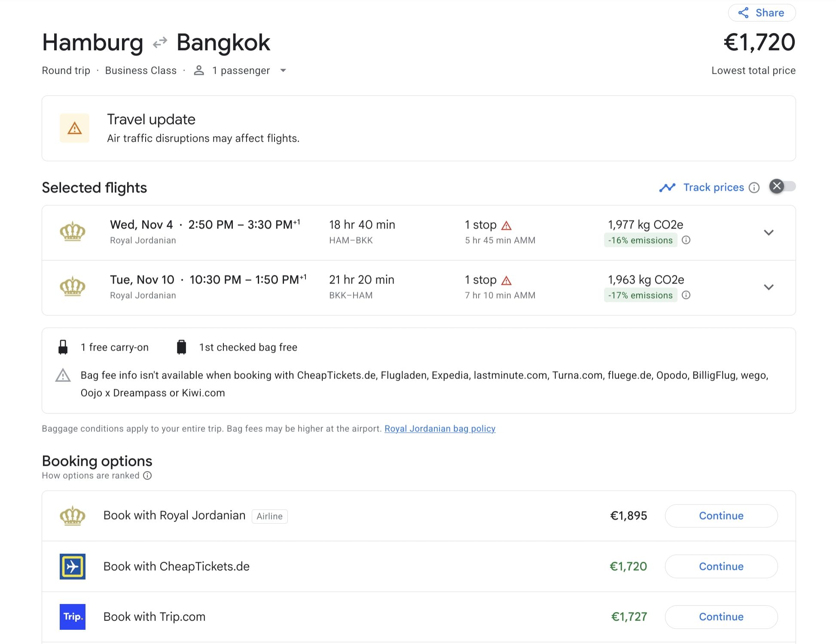Click the 7 hr 10 min AMM layover
The width and height of the screenshot is (836, 644).
500,295
